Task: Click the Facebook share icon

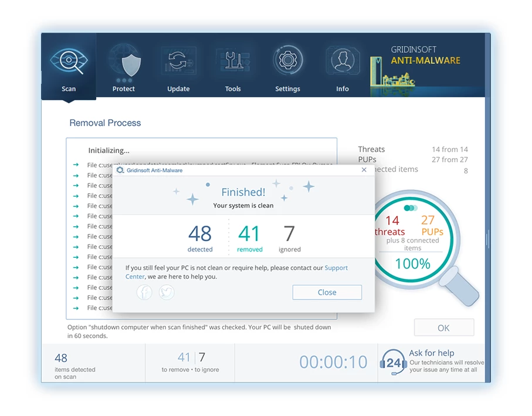Action: click(144, 292)
